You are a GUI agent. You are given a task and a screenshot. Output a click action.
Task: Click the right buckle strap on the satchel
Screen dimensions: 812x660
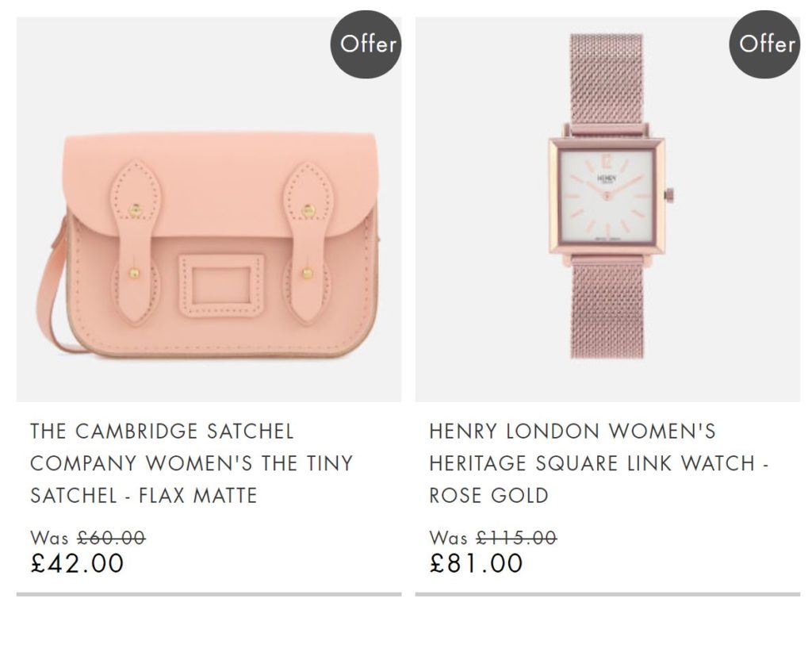[x=308, y=238]
